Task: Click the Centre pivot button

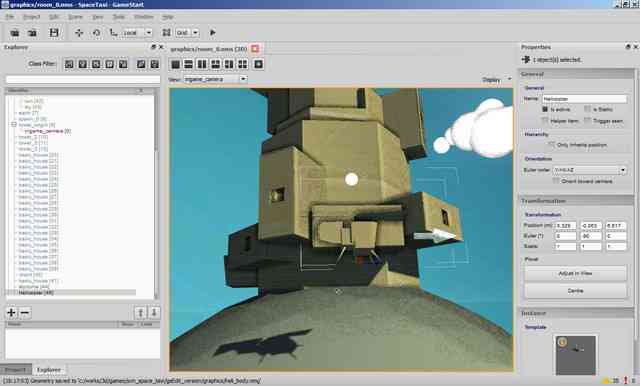Action: [575, 291]
